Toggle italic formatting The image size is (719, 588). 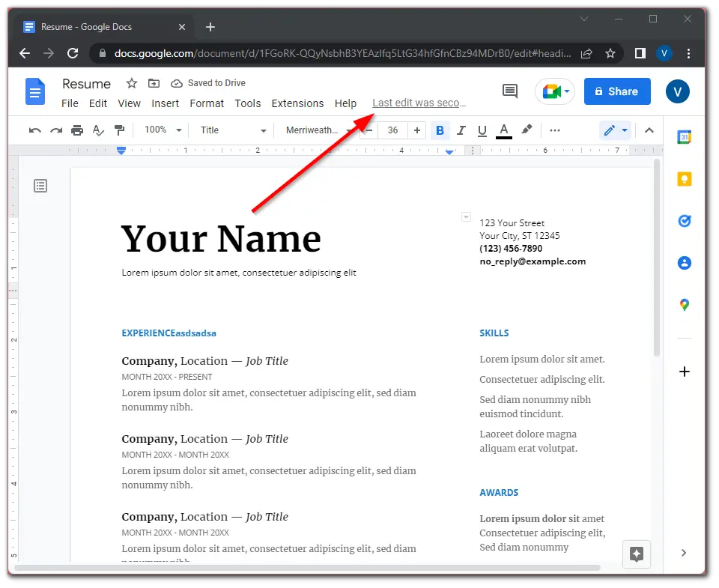point(461,130)
